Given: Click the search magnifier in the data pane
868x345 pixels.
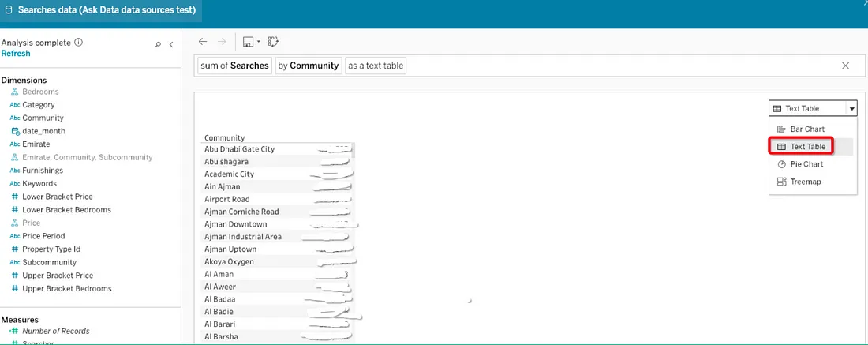Looking at the screenshot, I should click(158, 45).
